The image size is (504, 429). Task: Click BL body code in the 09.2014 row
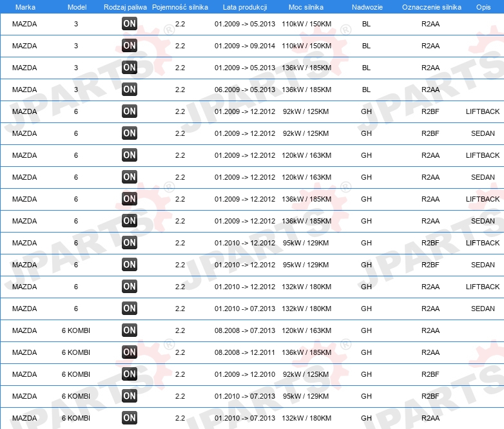366,46
